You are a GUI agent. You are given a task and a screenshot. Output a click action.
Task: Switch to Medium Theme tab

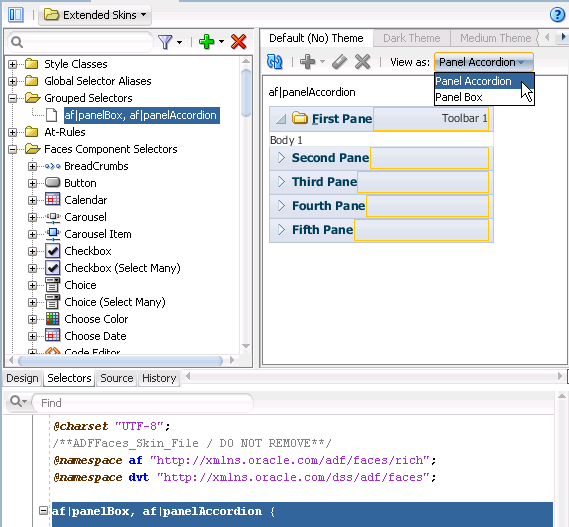click(x=495, y=38)
